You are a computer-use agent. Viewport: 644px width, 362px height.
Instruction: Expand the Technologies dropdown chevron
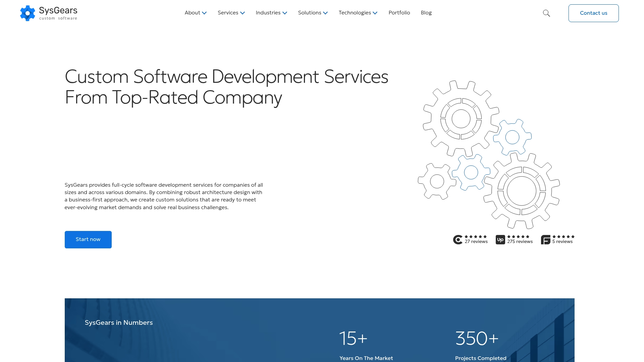point(375,13)
